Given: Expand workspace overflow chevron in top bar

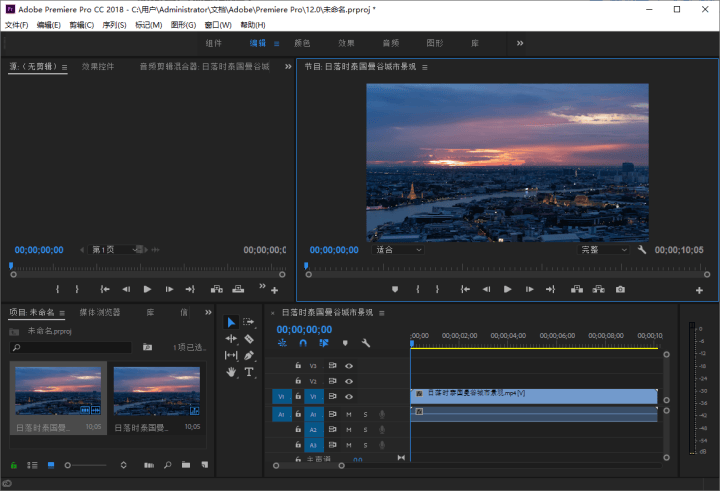Looking at the screenshot, I should point(520,43).
